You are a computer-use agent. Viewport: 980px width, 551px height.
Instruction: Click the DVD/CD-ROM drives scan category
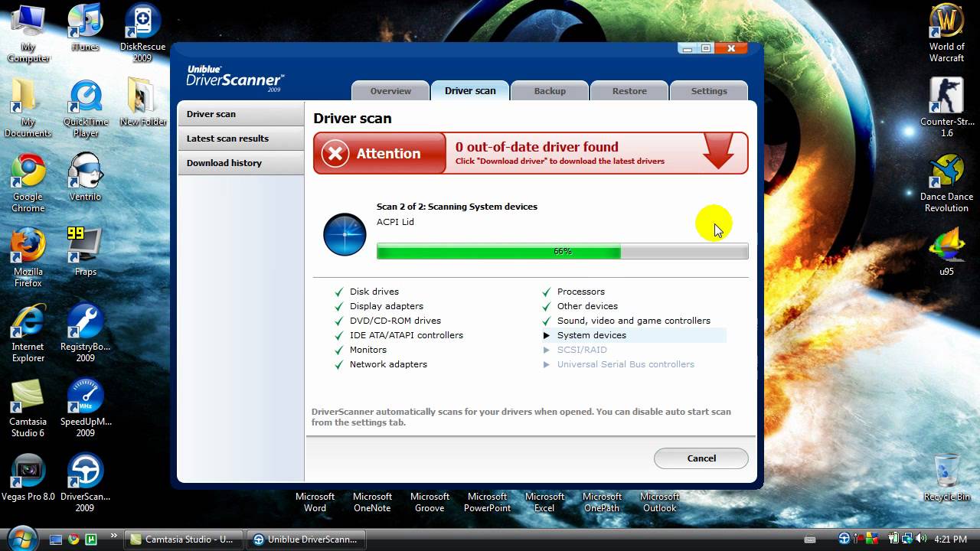(395, 321)
